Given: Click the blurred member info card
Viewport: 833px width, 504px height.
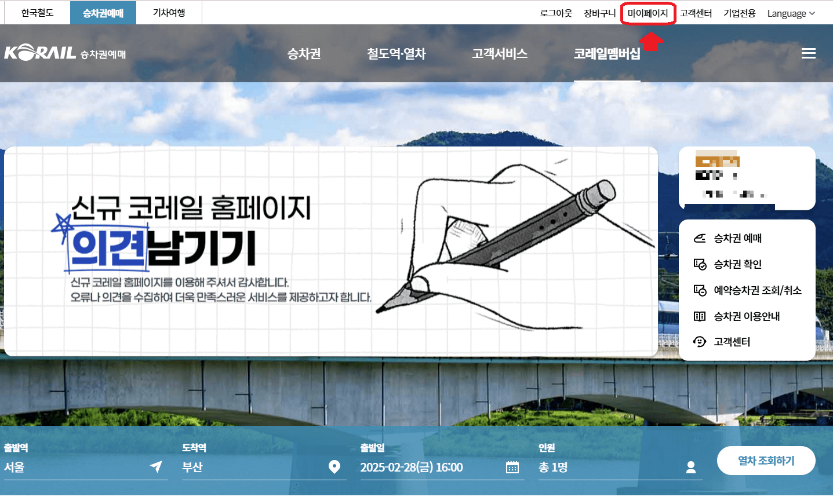Looking at the screenshot, I should pyautogui.click(x=747, y=178).
